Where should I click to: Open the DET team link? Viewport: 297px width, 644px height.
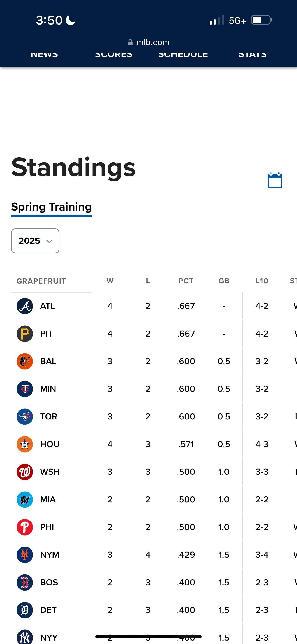48,610
